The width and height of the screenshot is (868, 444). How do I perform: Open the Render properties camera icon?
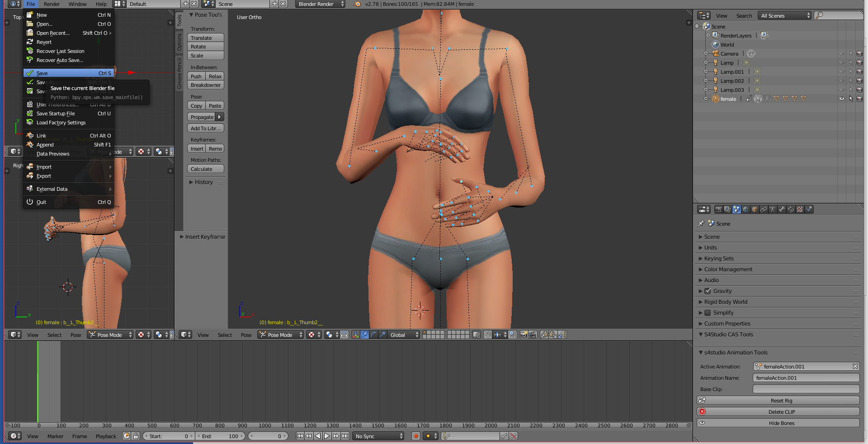718,209
